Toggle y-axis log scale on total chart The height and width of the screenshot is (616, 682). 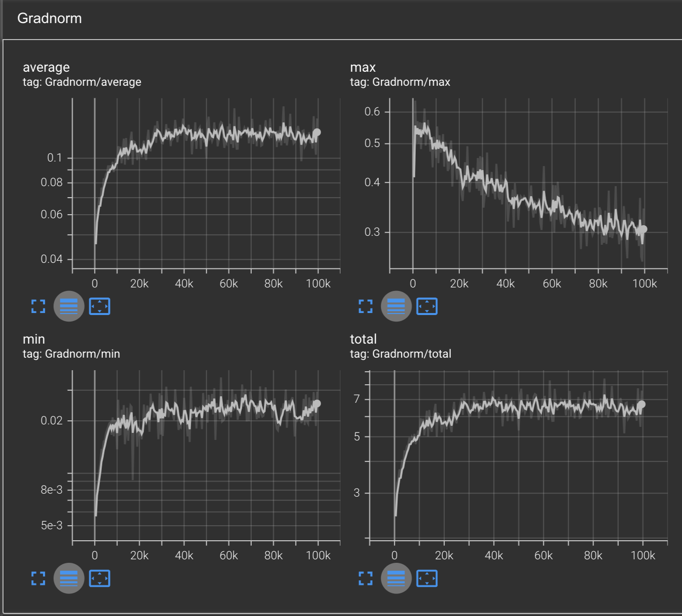coord(396,578)
